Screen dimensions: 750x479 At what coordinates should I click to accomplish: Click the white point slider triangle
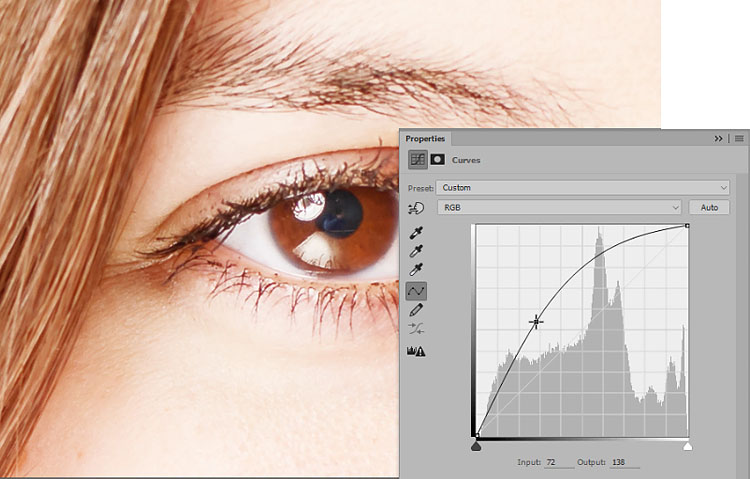pyautogui.click(x=687, y=446)
